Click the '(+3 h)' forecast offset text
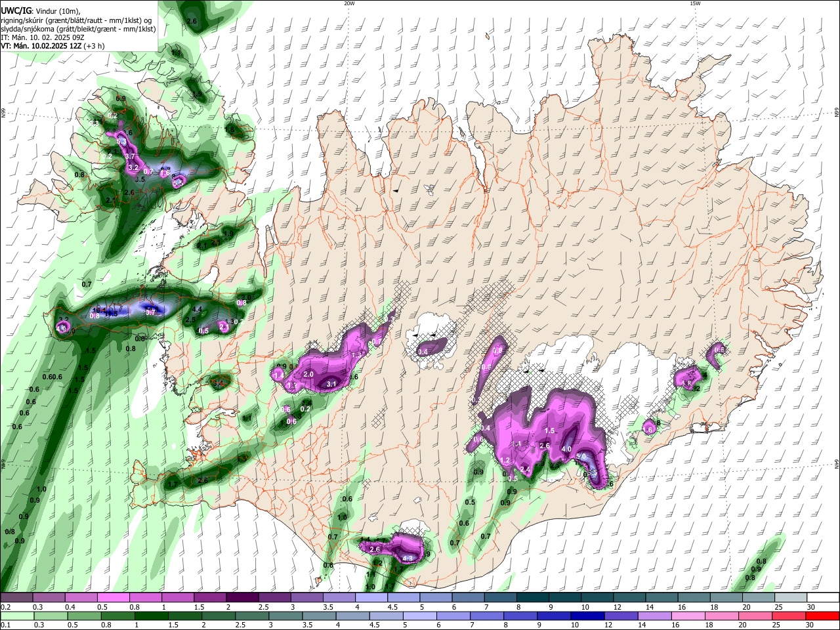The image size is (840, 630). click(94, 47)
